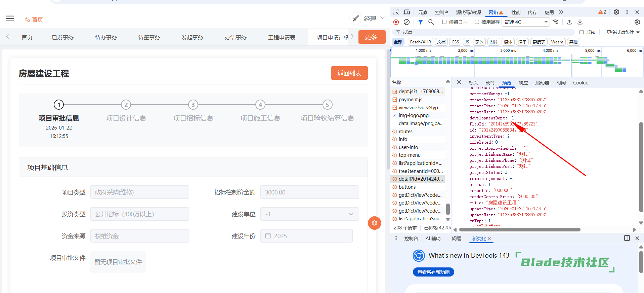The height and width of the screenshot is (293, 644).
Task: Enable the 停用缓存 checkbox
Action: [x=477, y=22]
